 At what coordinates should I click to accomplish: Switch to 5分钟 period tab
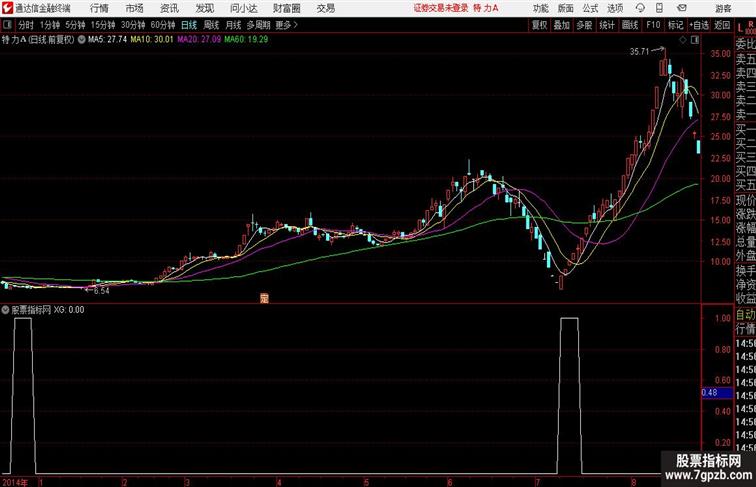pos(75,25)
